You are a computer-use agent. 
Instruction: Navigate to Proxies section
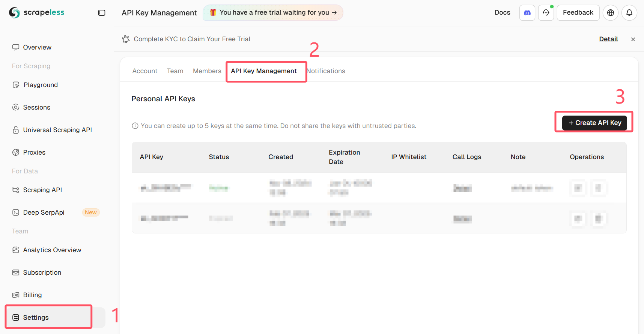(34, 152)
